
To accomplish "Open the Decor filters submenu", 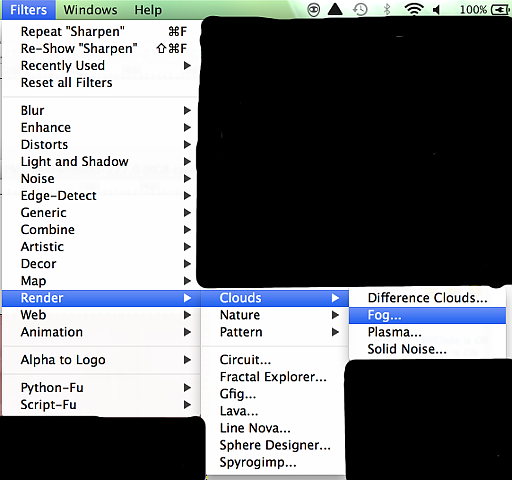I will pos(101,264).
